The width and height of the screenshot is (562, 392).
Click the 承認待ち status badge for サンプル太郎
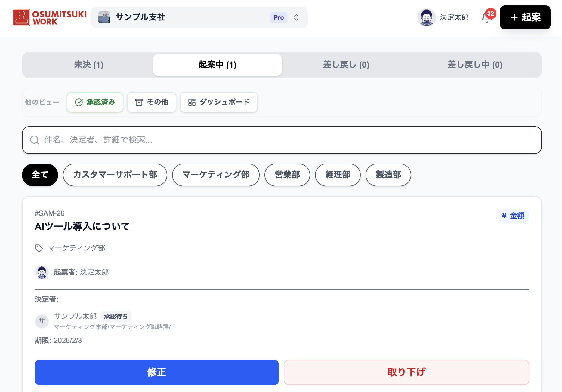(116, 317)
